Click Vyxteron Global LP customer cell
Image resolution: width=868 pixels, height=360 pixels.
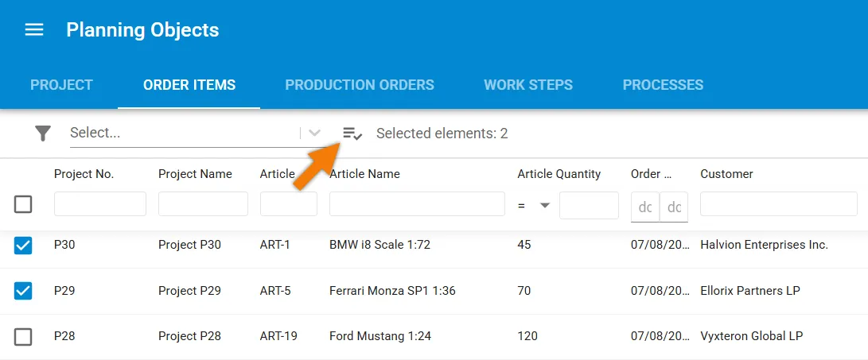pos(751,335)
